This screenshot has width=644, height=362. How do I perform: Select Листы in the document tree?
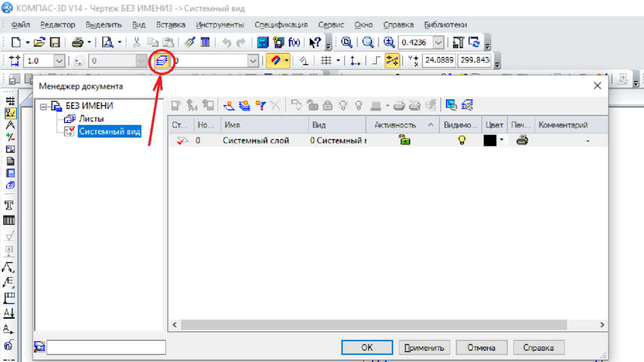pyautogui.click(x=91, y=119)
